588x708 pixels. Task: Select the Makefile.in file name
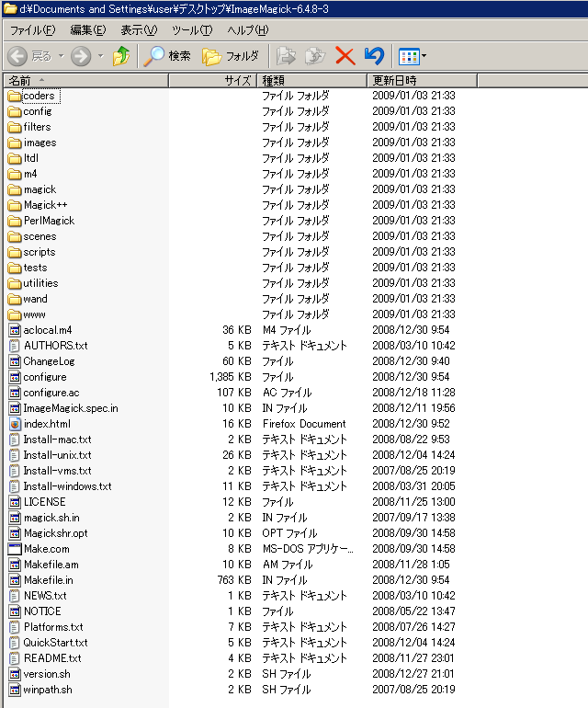pos(49,580)
